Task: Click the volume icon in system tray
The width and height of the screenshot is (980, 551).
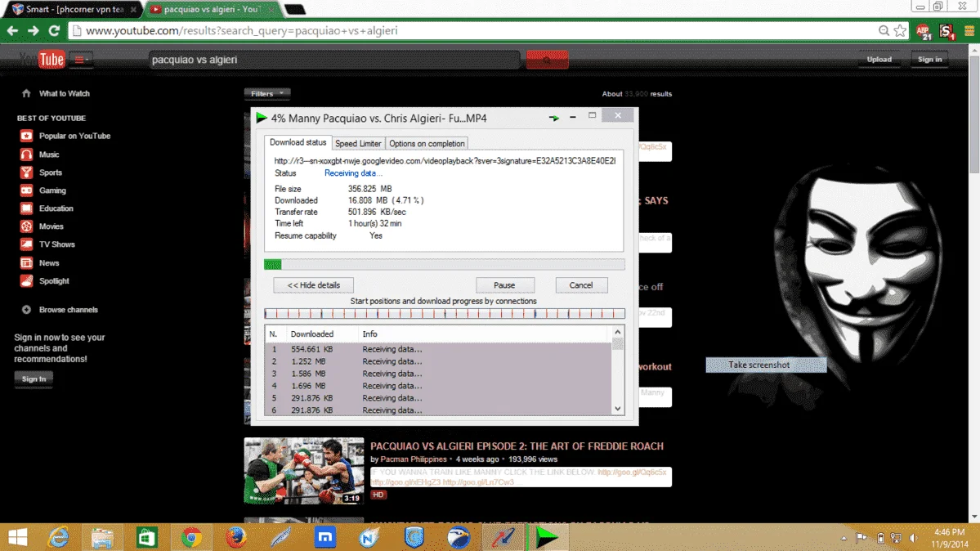Action: 912,538
